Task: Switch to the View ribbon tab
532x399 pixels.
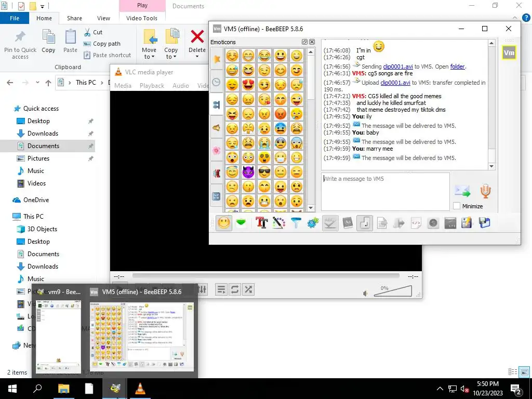Action: coord(103,18)
